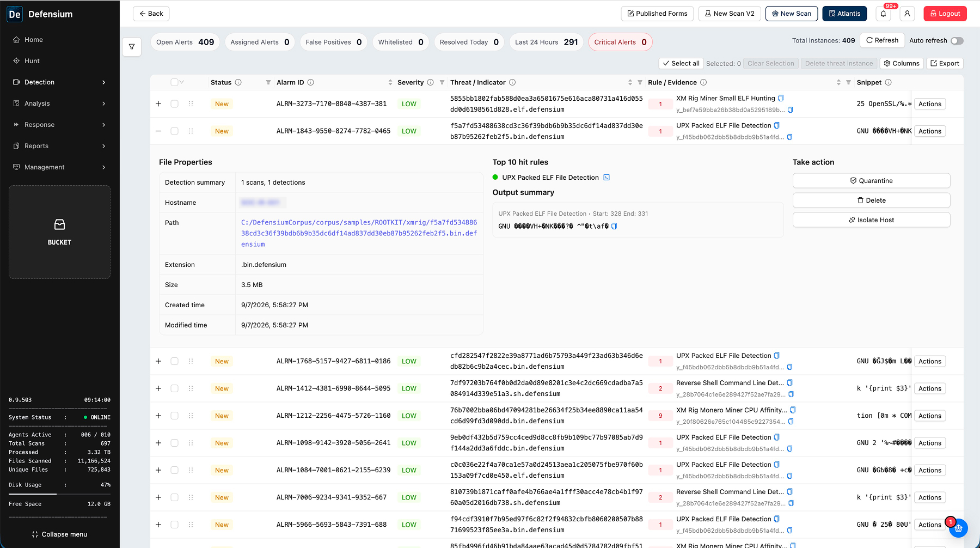Expand the ALRM-1412-4381-6990-8644-5095 row
Screen dimensions: 980x548
(x=158, y=388)
